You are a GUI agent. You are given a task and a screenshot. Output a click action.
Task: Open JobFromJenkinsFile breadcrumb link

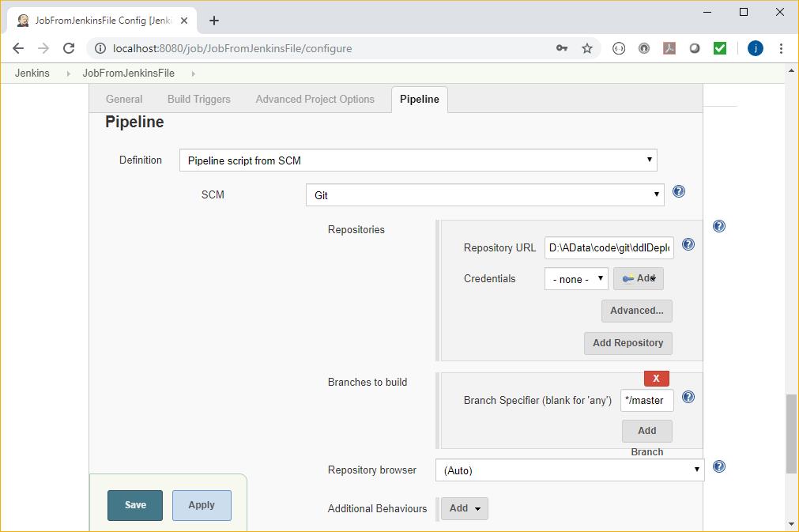pos(128,74)
